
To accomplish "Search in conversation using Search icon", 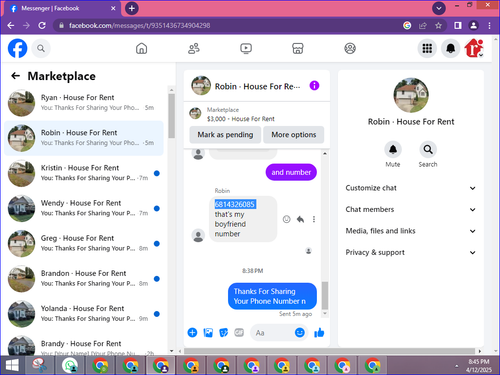I will 428,150.
